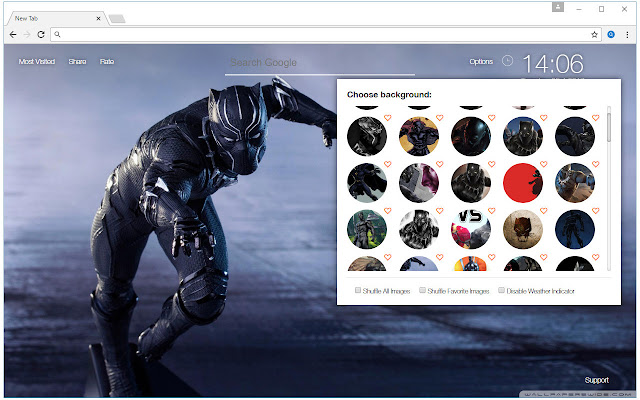The height and width of the screenshot is (400, 640).
Task: Choose the gray and magenta abstract thumbnail
Action: pos(419,183)
